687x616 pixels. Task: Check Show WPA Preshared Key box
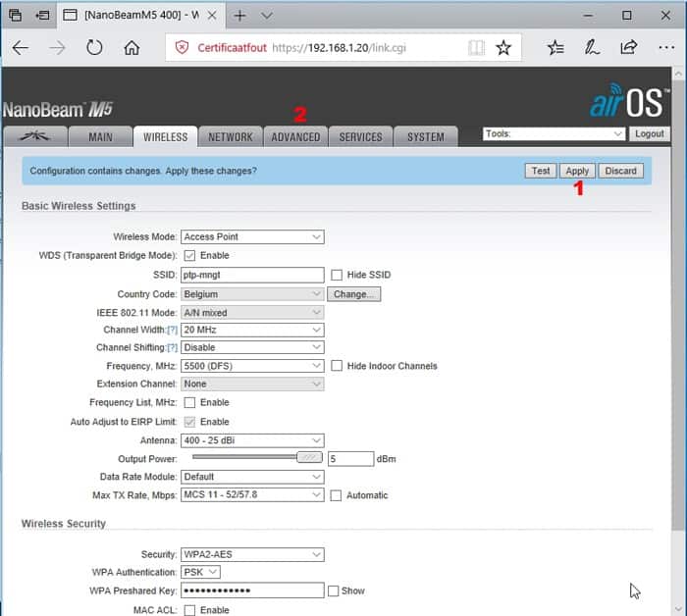[x=334, y=591]
